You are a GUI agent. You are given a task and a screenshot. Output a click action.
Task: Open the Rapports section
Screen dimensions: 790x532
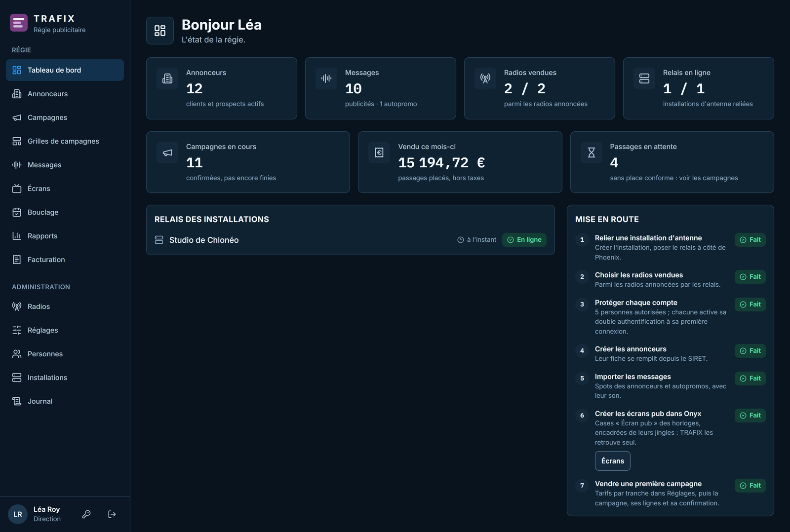pyautogui.click(x=65, y=236)
